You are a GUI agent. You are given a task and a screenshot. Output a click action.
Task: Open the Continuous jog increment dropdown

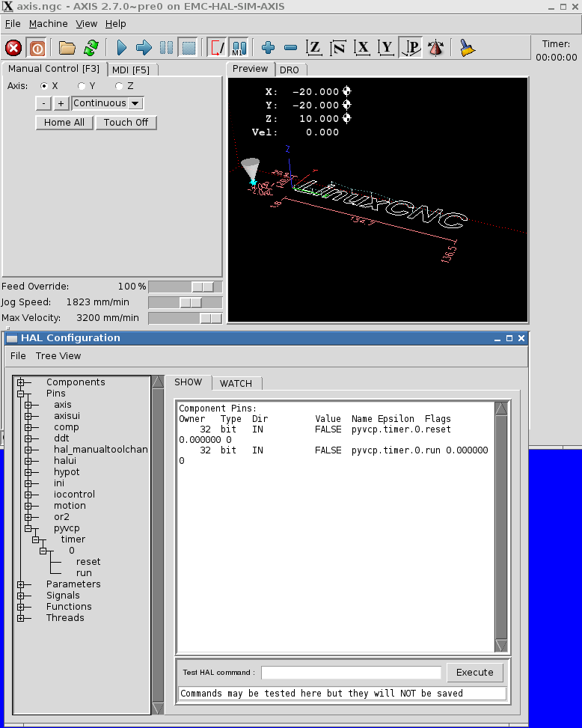(x=108, y=103)
